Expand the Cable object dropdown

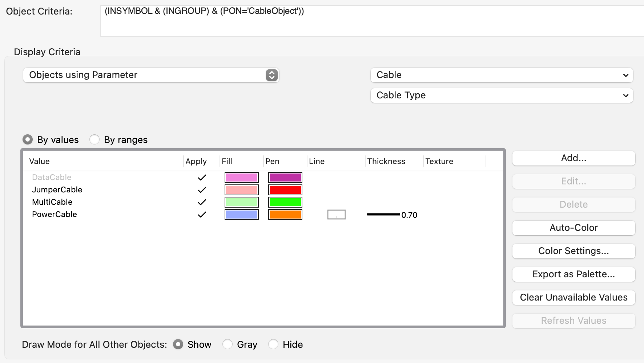(502, 75)
